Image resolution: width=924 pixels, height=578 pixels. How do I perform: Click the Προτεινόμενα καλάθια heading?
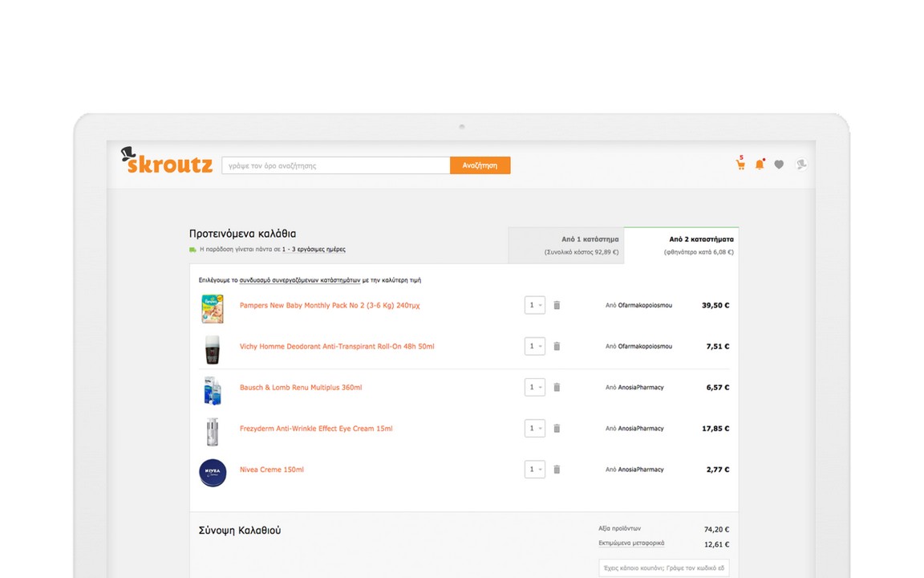(x=242, y=234)
